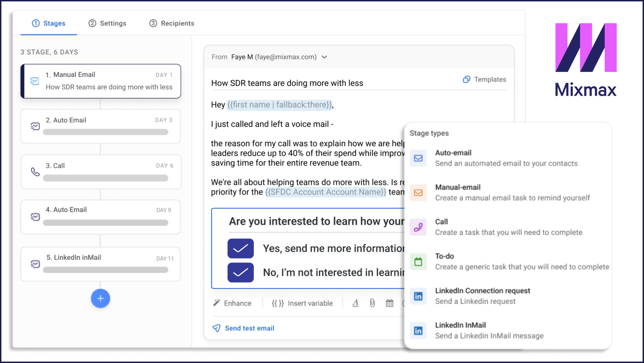
Task: Open the Templates picker
Action: click(x=484, y=80)
